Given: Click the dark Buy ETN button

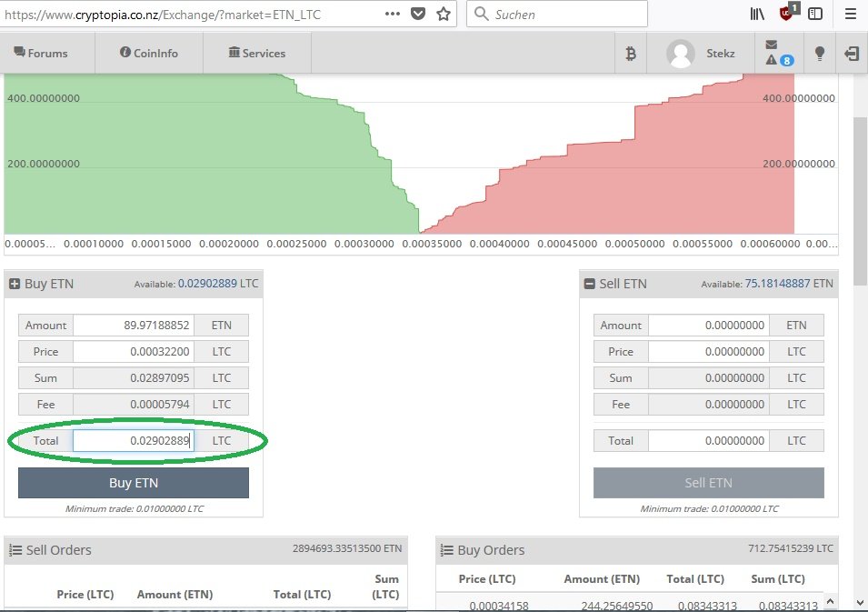Looking at the screenshot, I should (134, 483).
